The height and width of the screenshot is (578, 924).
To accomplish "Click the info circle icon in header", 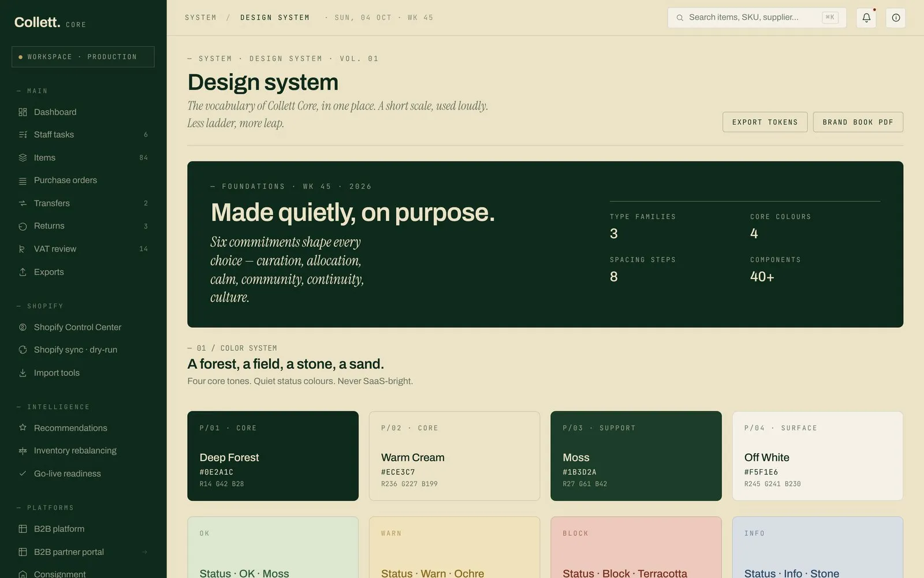I will [x=896, y=18].
